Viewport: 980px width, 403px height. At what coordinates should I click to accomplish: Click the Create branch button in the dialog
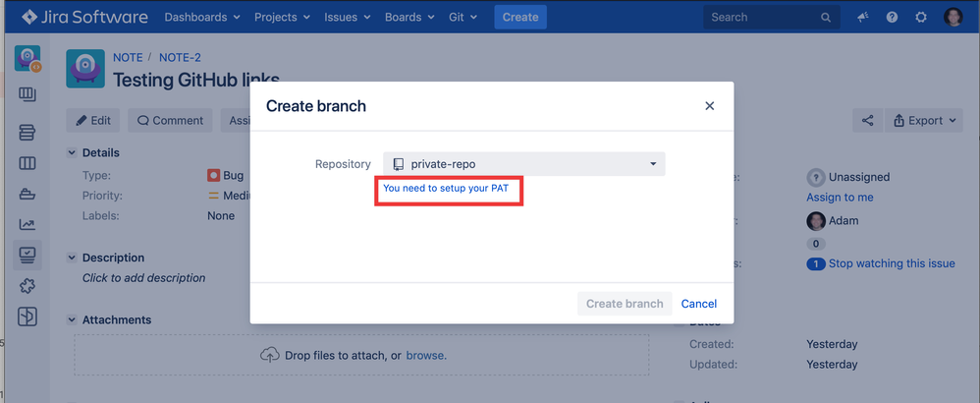coord(625,304)
